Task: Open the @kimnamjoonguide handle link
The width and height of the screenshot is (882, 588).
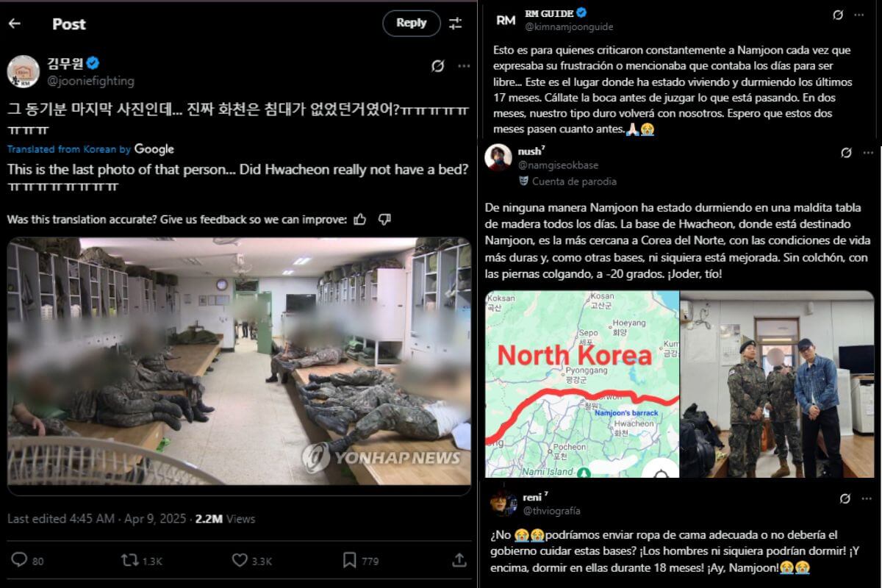Action: [569, 26]
